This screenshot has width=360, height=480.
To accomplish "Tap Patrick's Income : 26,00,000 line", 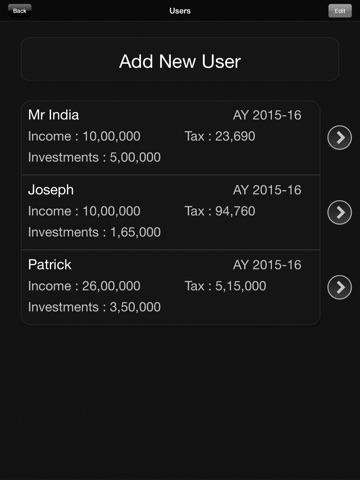I will [84, 286].
